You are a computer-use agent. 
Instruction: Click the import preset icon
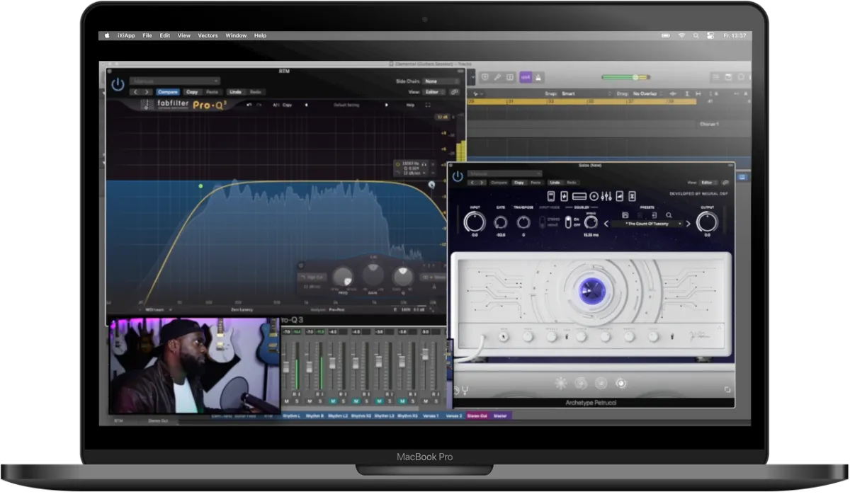654,214
